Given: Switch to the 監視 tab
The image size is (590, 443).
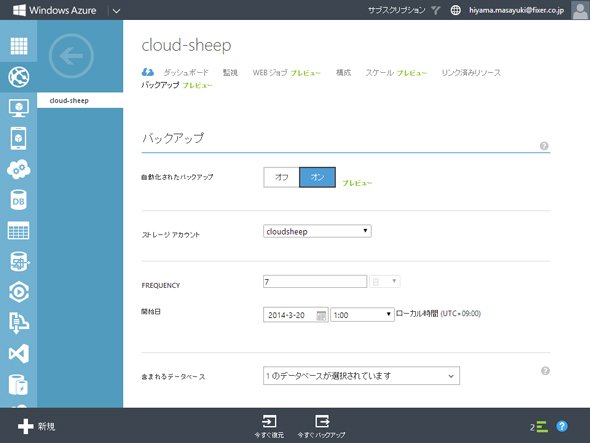Looking at the screenshot, I should (x=230, y=72).
